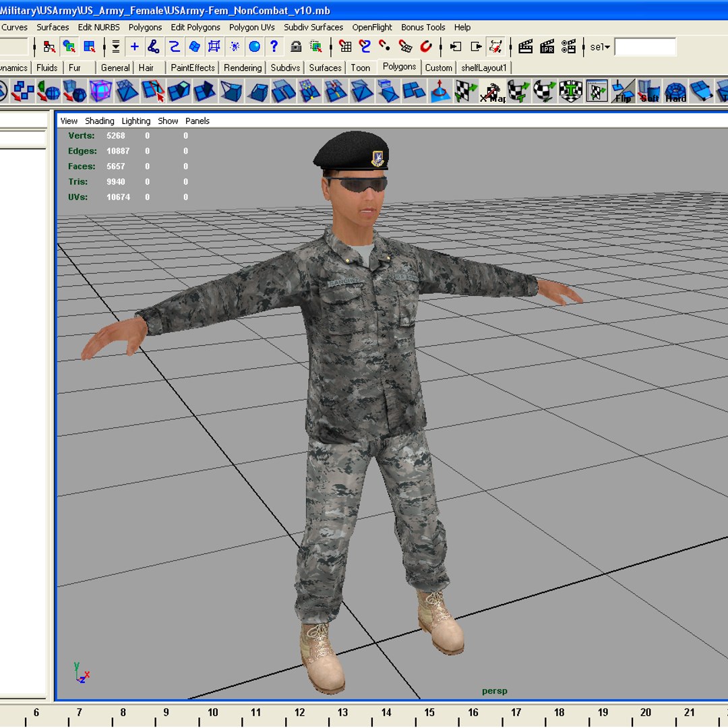The height and width of the screenshot is (728, 728).
Task: Start IPR render icon
Action: (547, 47)
